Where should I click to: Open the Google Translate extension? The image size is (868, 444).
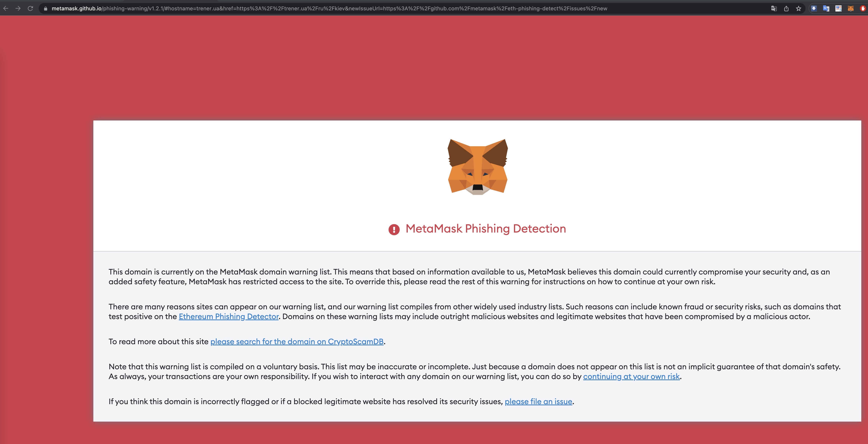pyautogui.click(x=826, y=8)
